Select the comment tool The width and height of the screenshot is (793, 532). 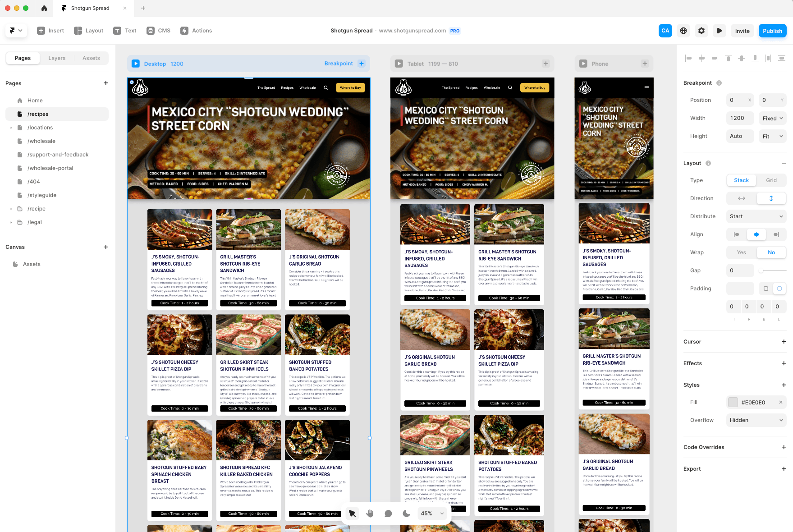pyautogui.click(x=388, y=514)
